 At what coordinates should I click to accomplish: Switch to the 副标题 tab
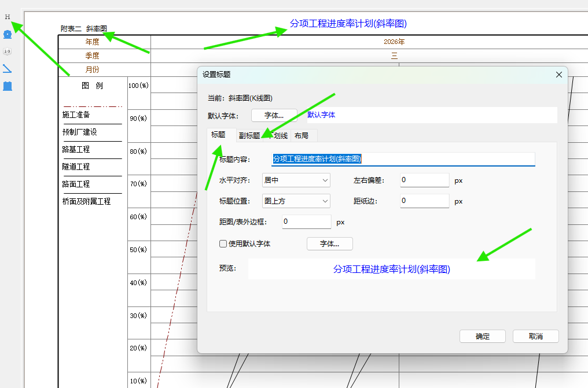(x=249, y=135)
